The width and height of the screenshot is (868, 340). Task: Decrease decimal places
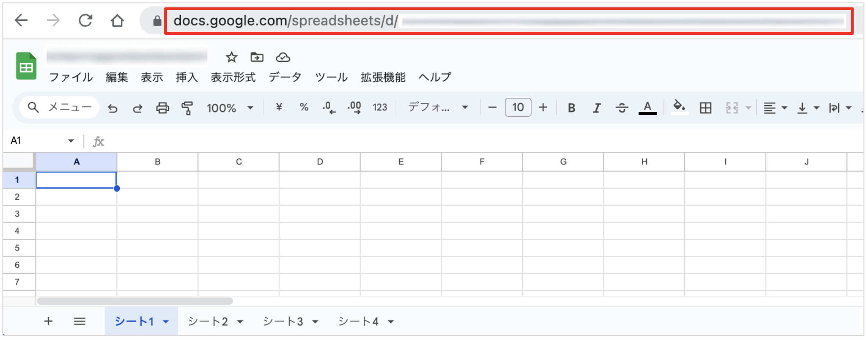point(329,108)
